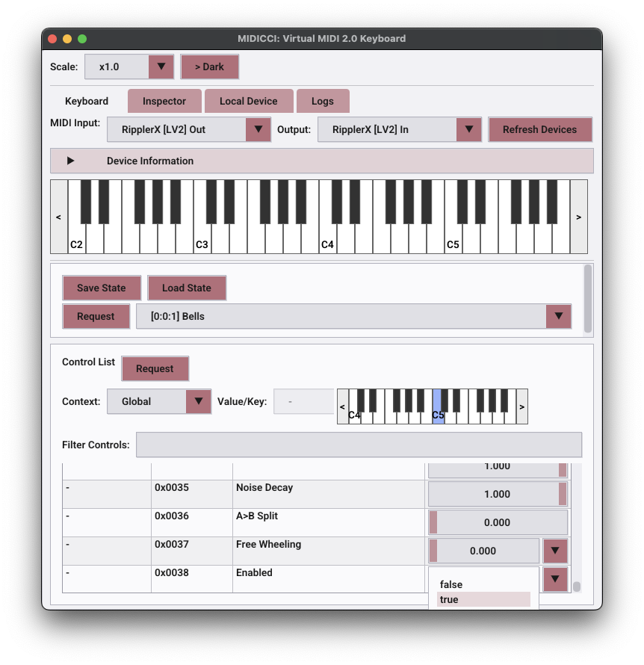Click the Save State button
The width and height of the screenshot is (644, 665).
(x=102, y=288)
